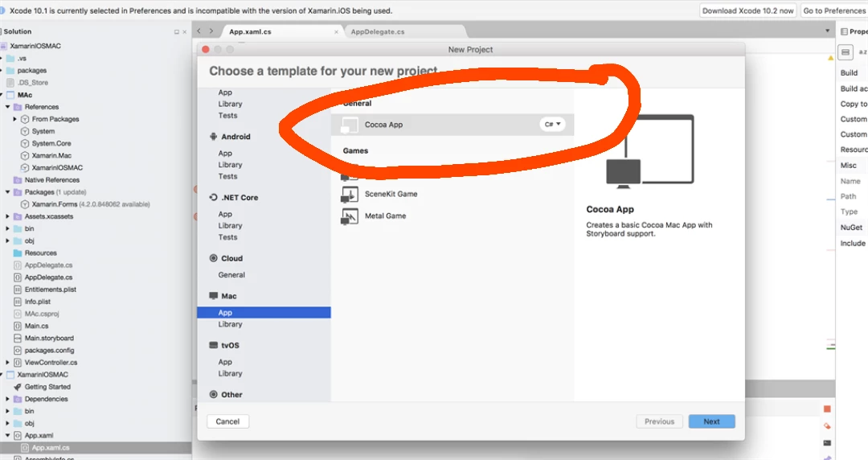Close the Solution pad
Image resolution: width=868 pixels, height=460 pixels.
(x=185, y=32)
